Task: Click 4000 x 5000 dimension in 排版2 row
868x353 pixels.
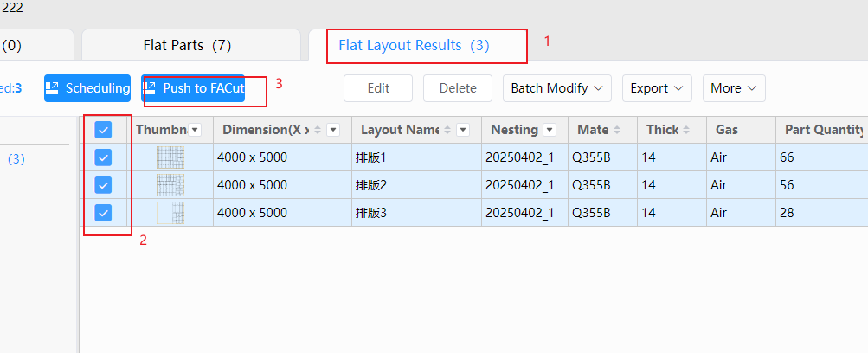Action: 252,185
